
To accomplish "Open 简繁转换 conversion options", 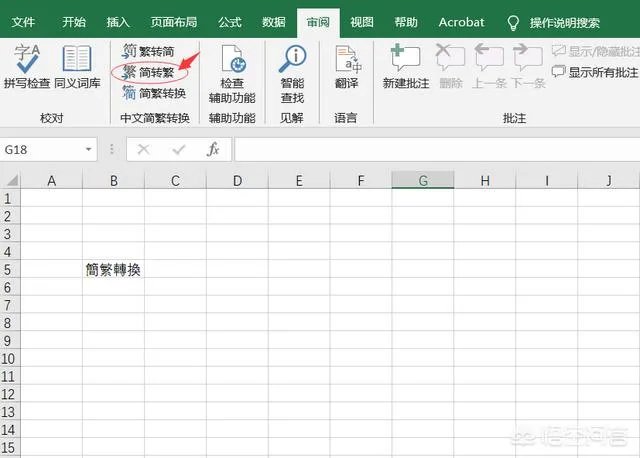I will pyautogui.click(x=154, y=93).
